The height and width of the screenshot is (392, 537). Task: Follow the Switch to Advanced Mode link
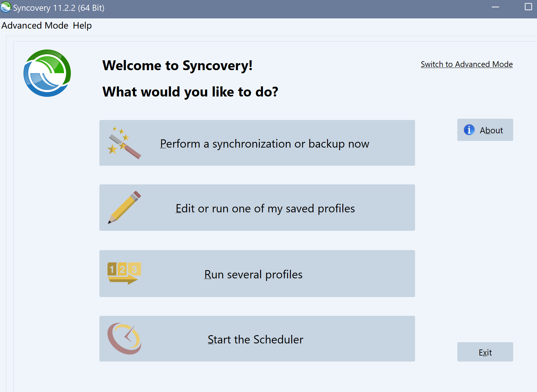467,64
